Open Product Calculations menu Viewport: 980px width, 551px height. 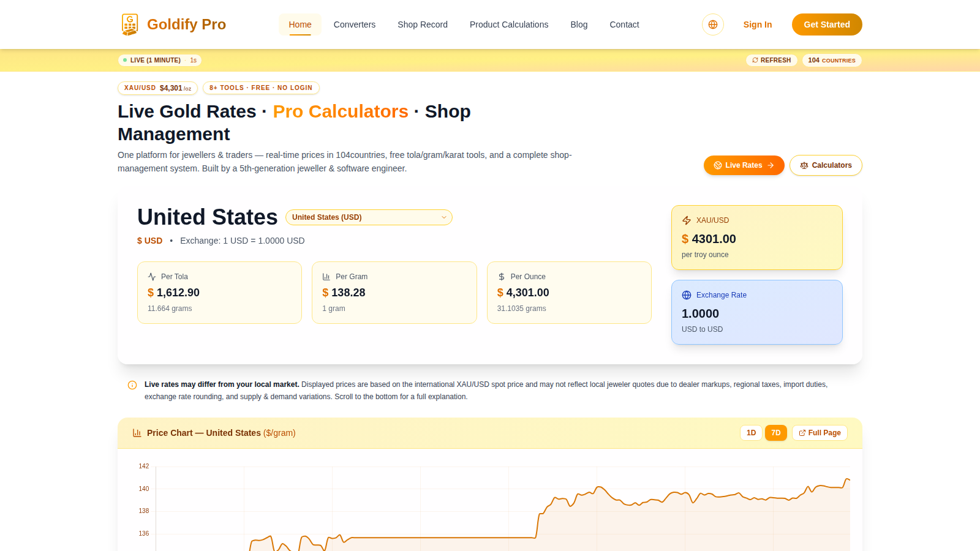click(x=509, y=24)
